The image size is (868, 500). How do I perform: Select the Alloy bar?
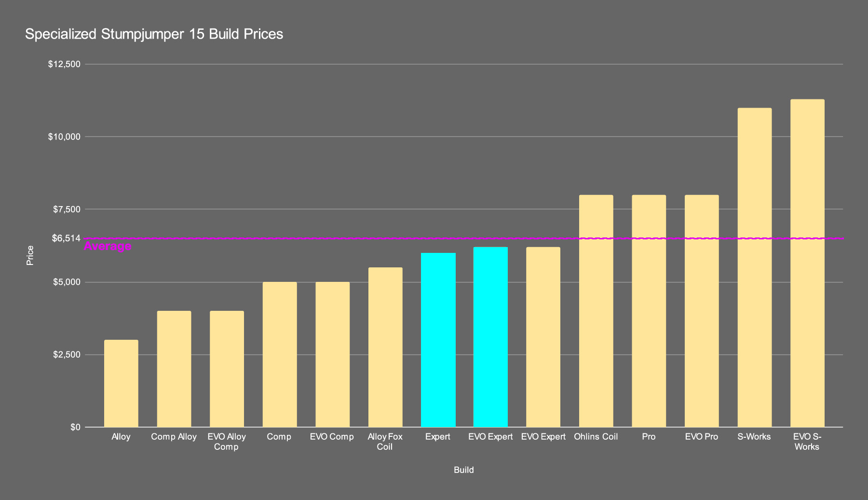[121, 383]
